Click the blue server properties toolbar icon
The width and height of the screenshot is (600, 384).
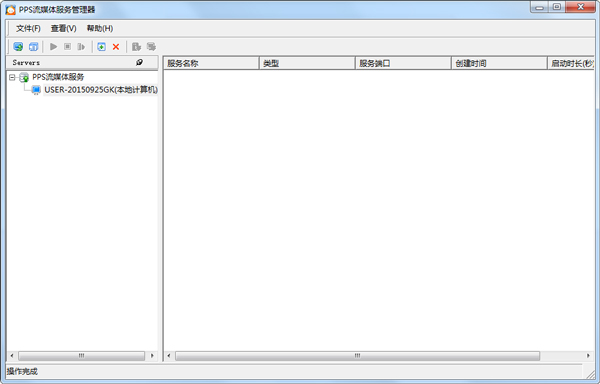tap(33, 47)
